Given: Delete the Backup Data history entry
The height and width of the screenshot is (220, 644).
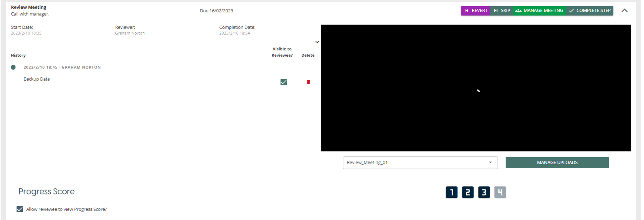Looking at the screenshot, I should [x=308, y=82].
